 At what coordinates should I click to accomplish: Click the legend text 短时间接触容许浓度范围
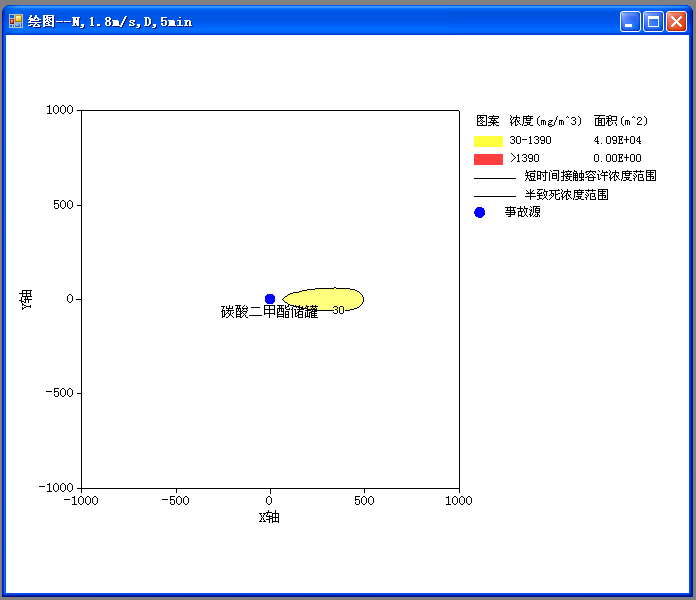(x=590, y=176)
